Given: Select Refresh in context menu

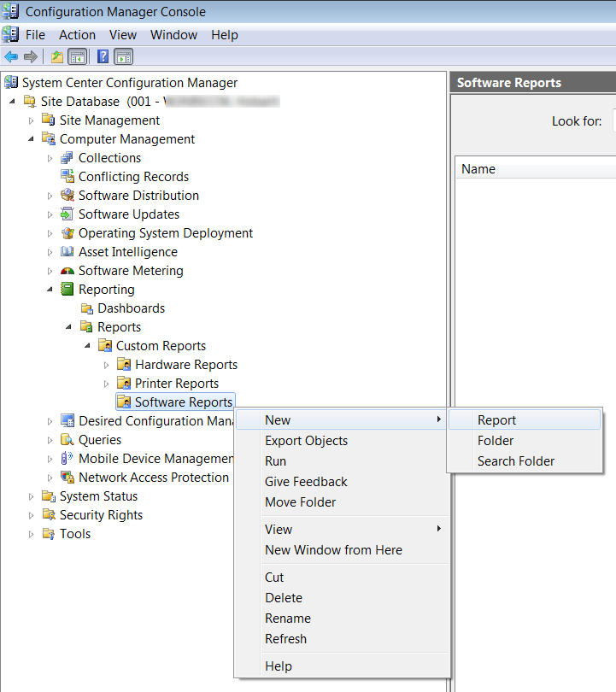Looking at the screenshot, I should click(342, 638).
